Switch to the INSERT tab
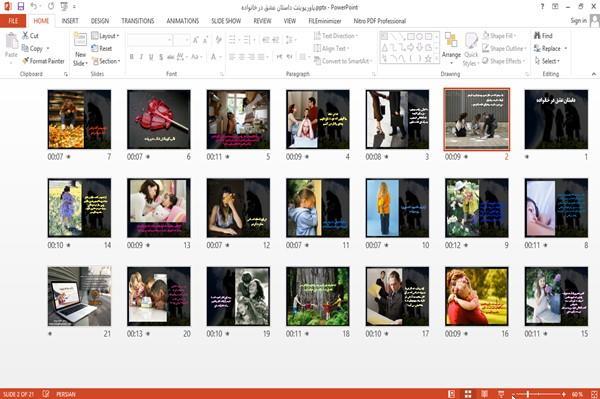This screenshot has height=399, width=600. point(70,21)
